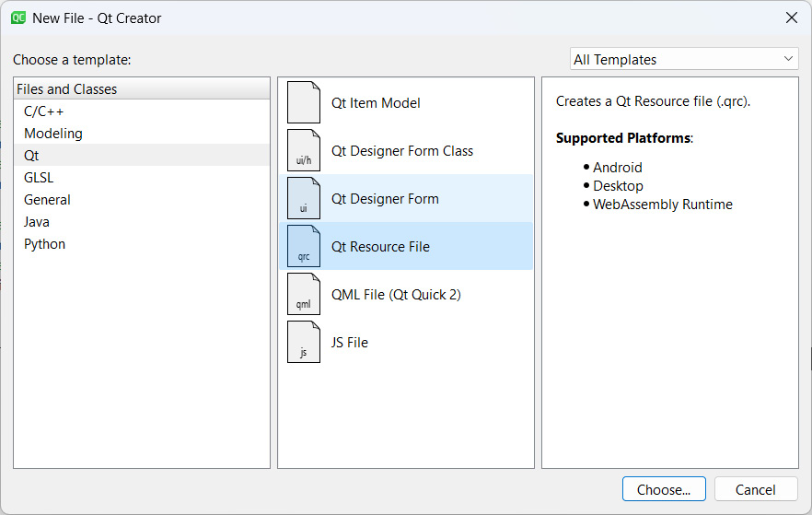Select the General category
Image resolution: width=812 pixels, height=515 pixels.
point(142,200)
